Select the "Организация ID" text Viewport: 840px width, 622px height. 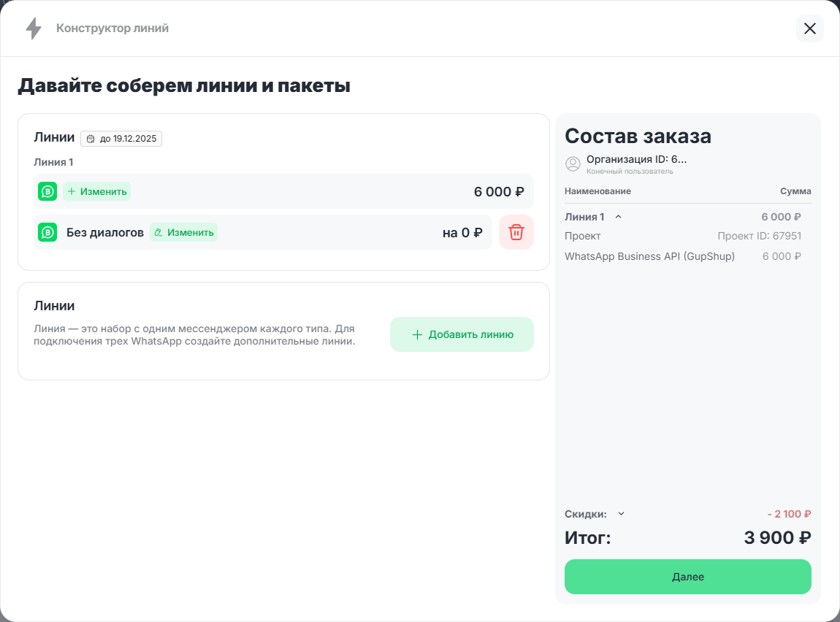pyautogui.click(x=636, y=159)
